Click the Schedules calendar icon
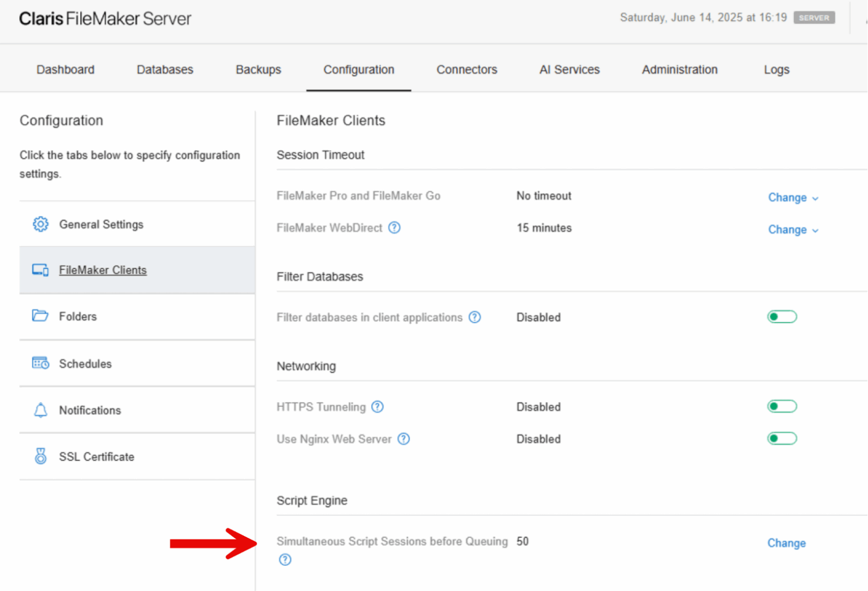Viewport: 868px width, 591px height. point(40,363)
